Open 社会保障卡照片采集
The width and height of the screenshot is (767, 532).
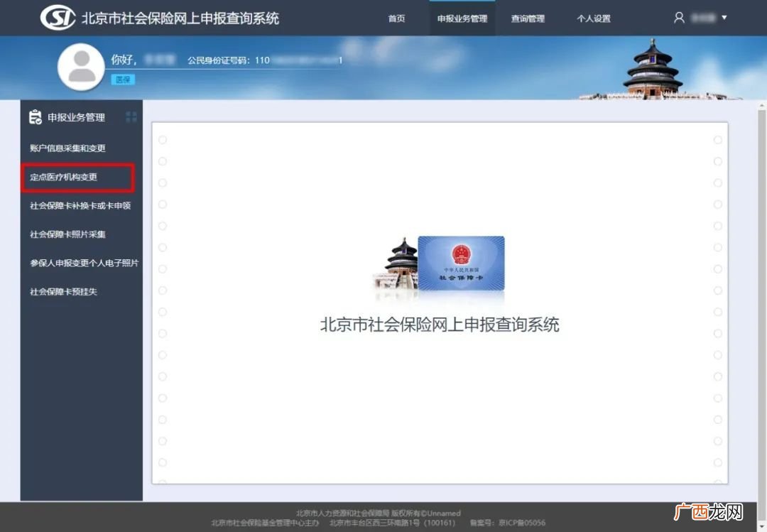[67, 234]
